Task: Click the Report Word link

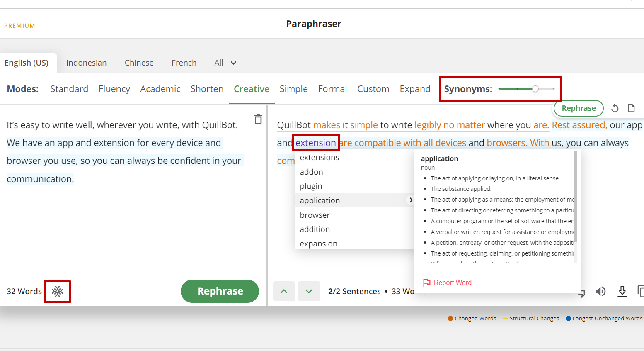Action: 452,283
